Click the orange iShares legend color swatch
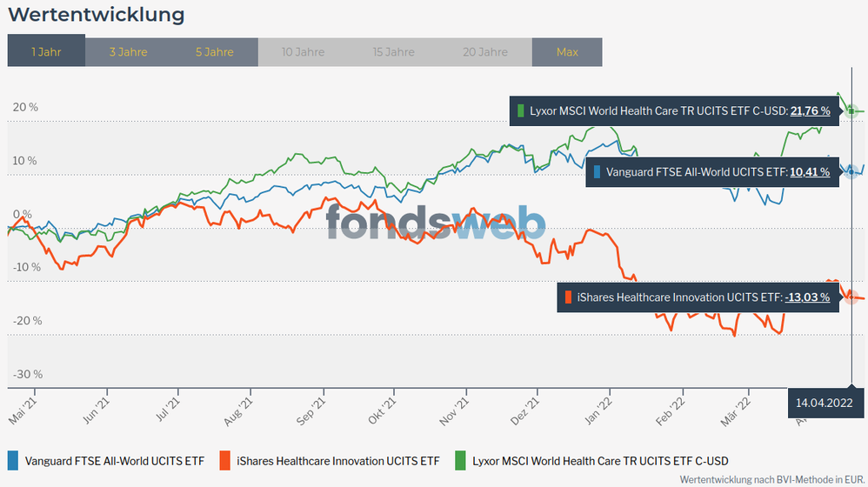 point(225,460)
